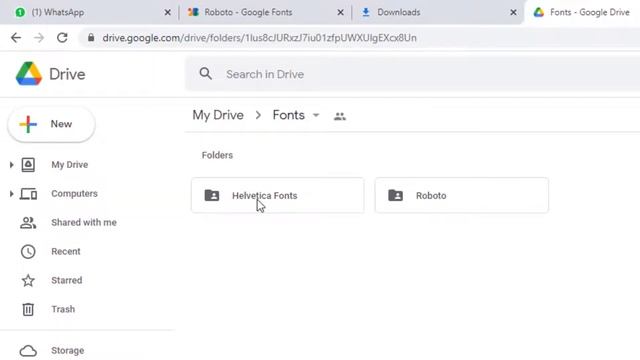Click the Recent clock icon
The height and width of the screenshot is (360, 640).
tap(28, 251)
